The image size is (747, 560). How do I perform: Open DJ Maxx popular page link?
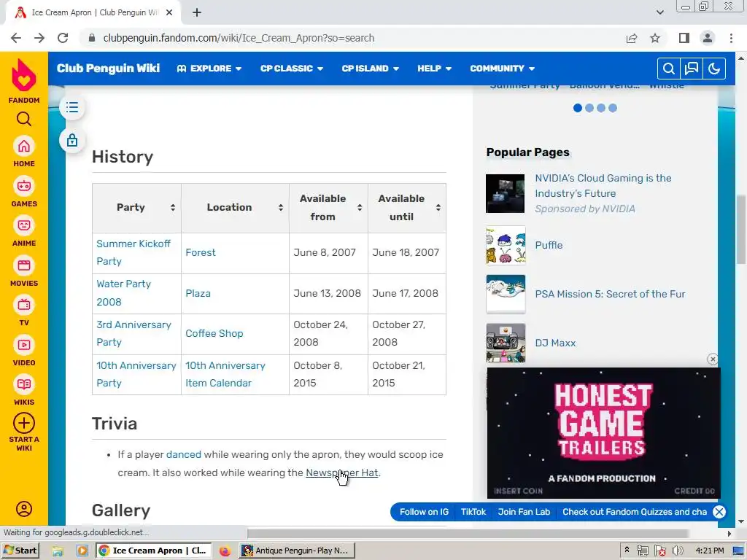555,343
